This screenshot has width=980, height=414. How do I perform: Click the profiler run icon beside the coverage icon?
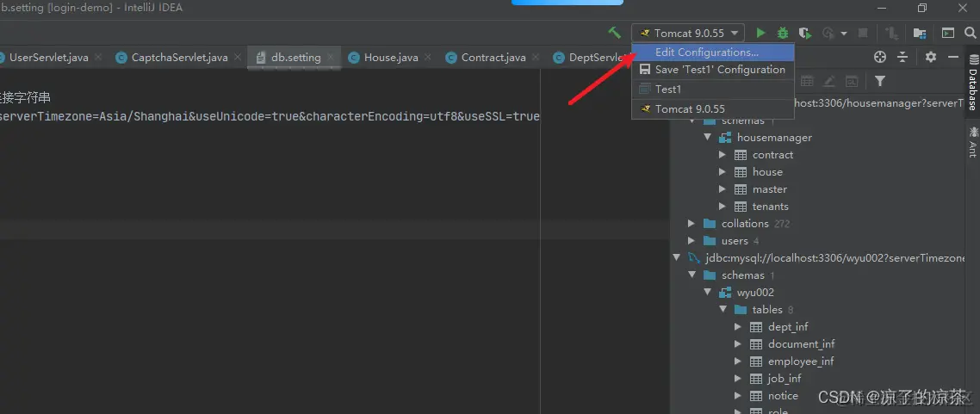tap(828, 33)
